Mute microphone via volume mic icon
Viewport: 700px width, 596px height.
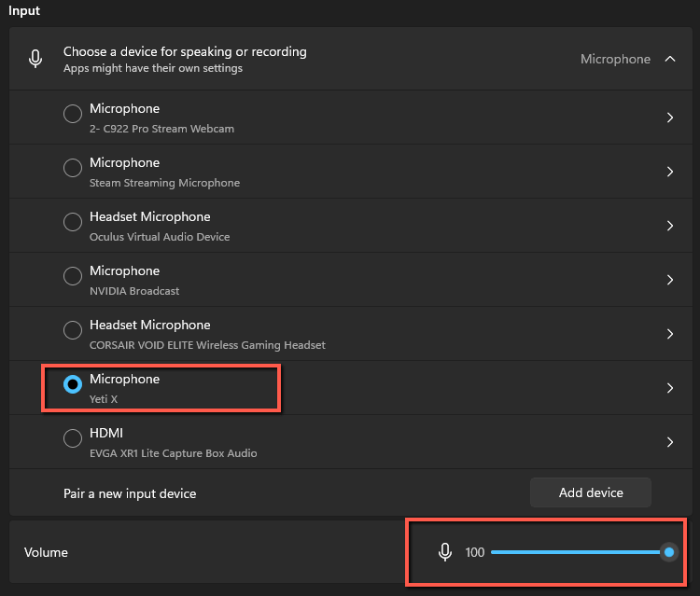point(444,552)
